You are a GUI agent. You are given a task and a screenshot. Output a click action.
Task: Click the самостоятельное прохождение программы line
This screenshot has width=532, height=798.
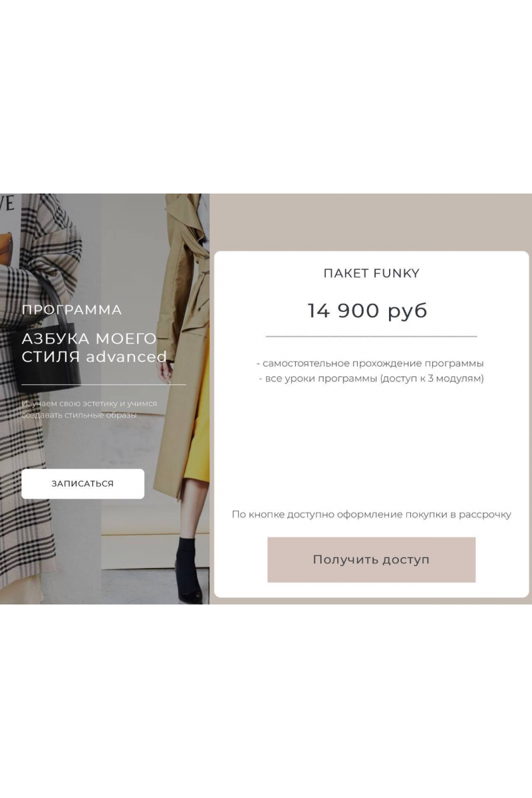[x=370, y=363]
